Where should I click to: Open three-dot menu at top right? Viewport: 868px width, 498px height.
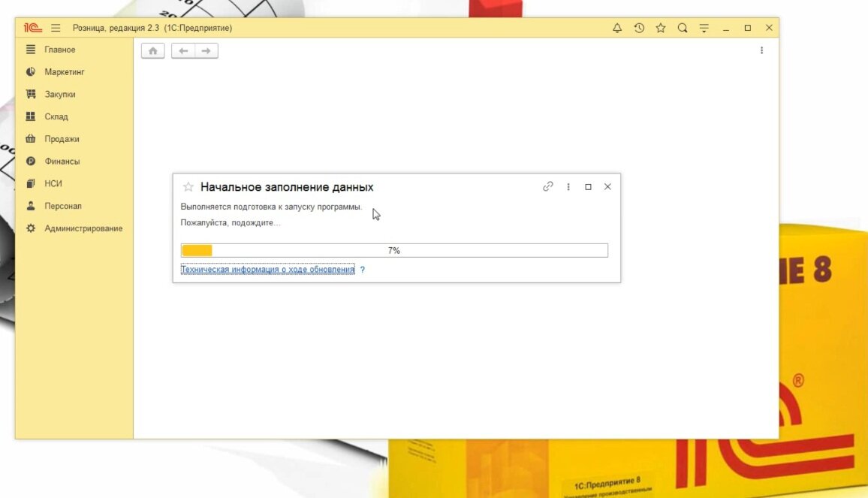pos(761,50)
